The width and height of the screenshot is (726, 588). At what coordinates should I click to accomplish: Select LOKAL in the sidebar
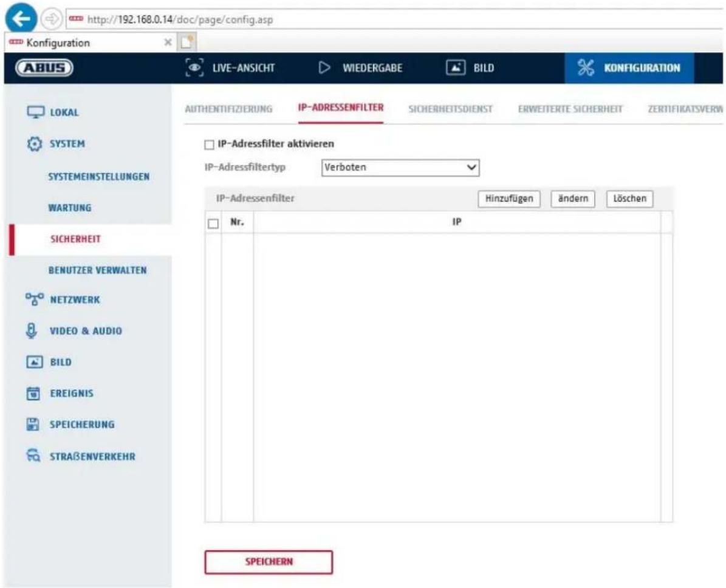64,112
